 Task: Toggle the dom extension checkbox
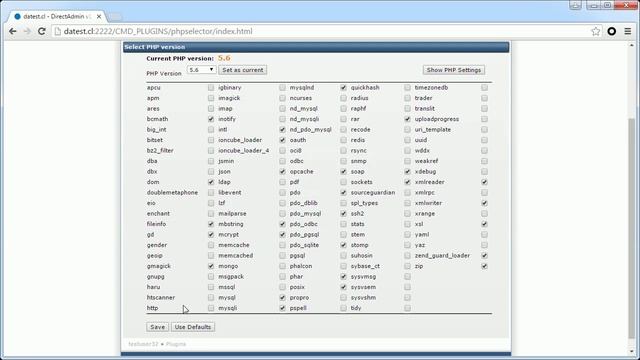211,182
